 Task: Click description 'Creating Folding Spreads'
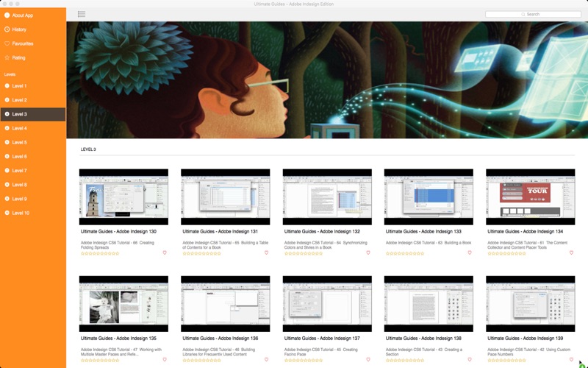click(118, 245)
